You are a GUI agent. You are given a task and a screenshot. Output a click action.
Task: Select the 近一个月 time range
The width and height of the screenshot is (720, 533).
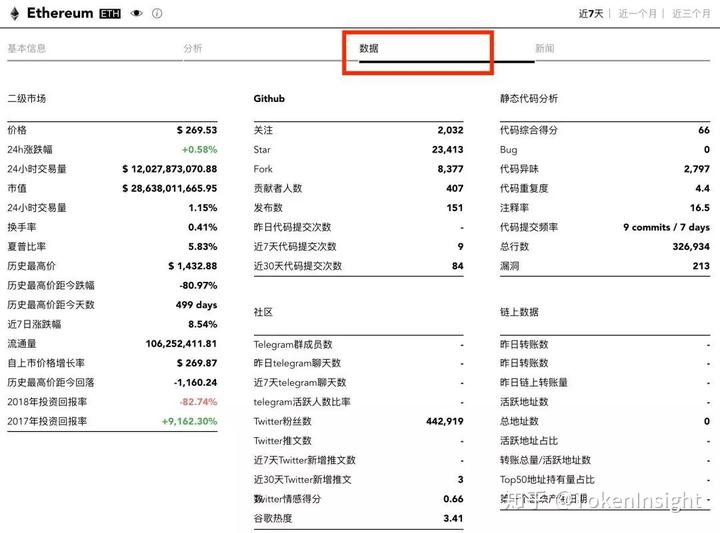[637, 13]
